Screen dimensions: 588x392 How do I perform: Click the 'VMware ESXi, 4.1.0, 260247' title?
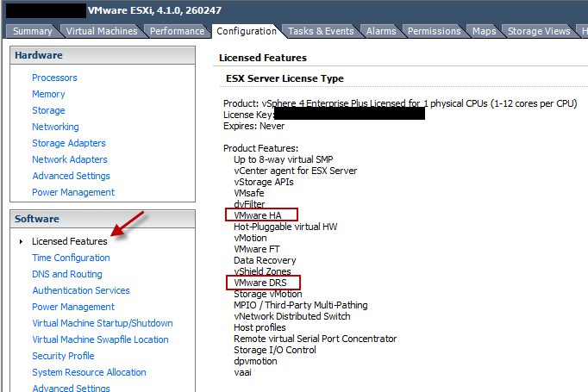point(154,10)
